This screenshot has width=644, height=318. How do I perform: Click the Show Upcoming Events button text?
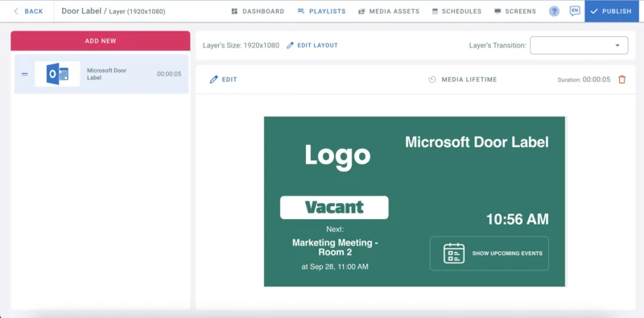click(x=507, y=254)
